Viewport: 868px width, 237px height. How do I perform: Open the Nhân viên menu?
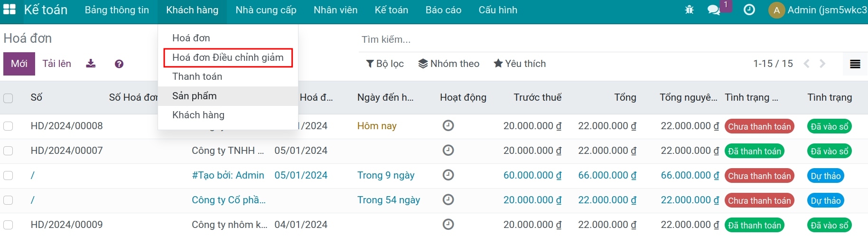pyautogui.click(x=336, y=10)
